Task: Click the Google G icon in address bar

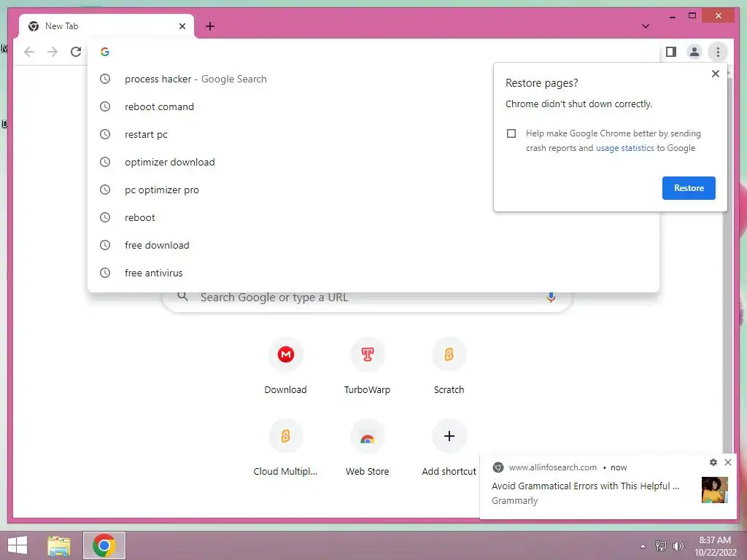Action: (105, 52)
